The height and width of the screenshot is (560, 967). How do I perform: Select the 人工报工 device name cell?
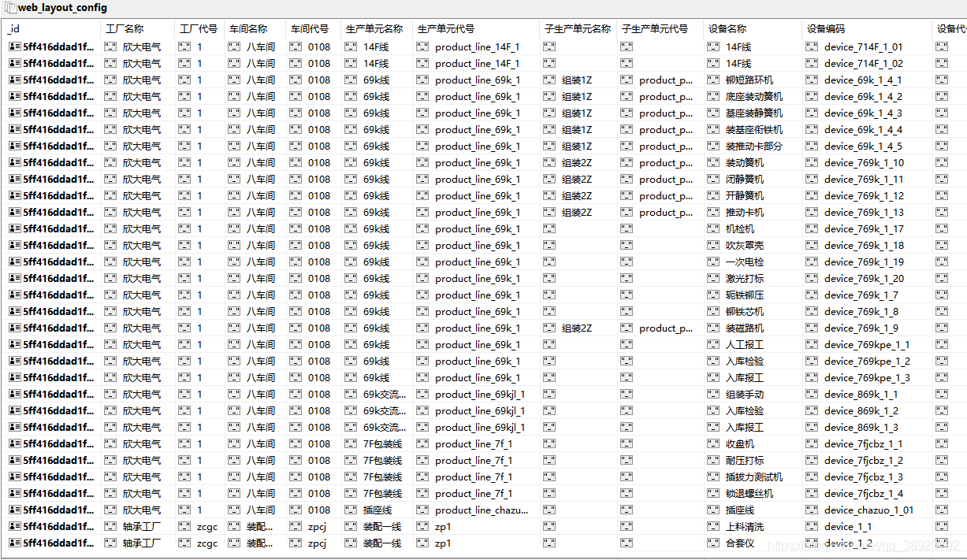tap(745, 345)
